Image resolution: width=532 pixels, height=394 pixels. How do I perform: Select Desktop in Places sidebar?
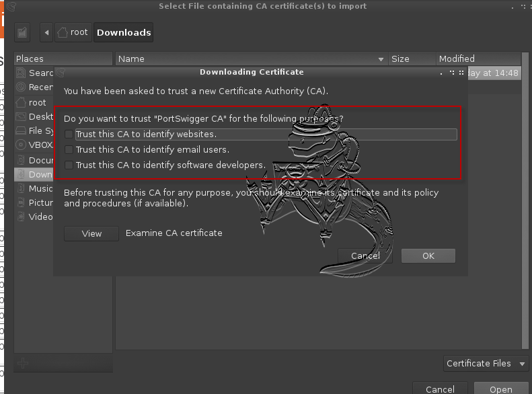click(34, 116)
